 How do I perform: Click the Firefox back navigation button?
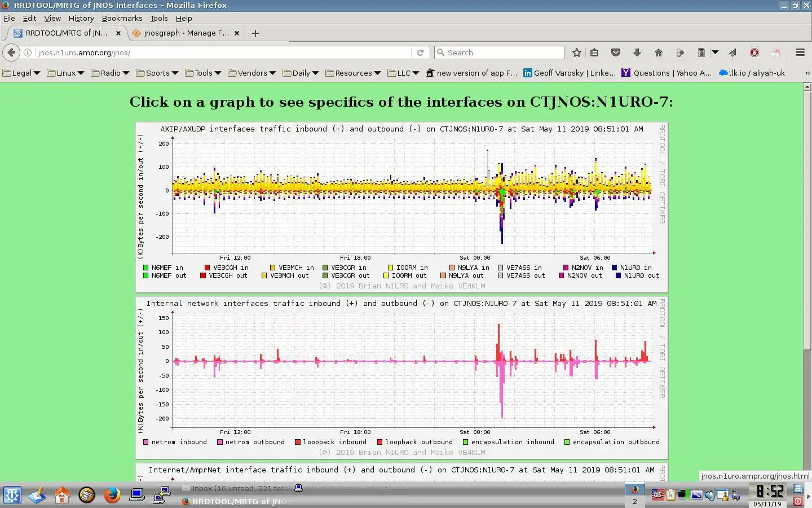pos(11,52)
